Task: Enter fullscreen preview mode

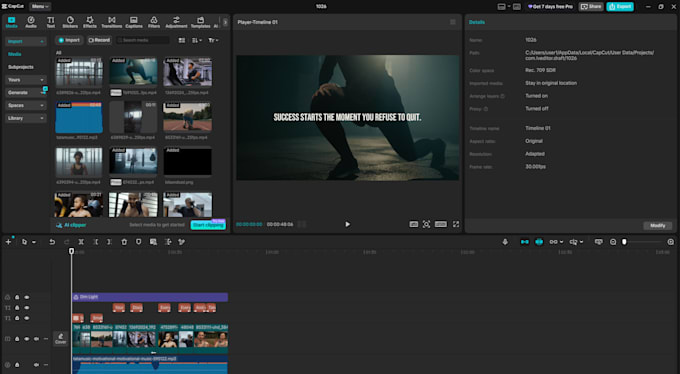Action: [456, 224]
